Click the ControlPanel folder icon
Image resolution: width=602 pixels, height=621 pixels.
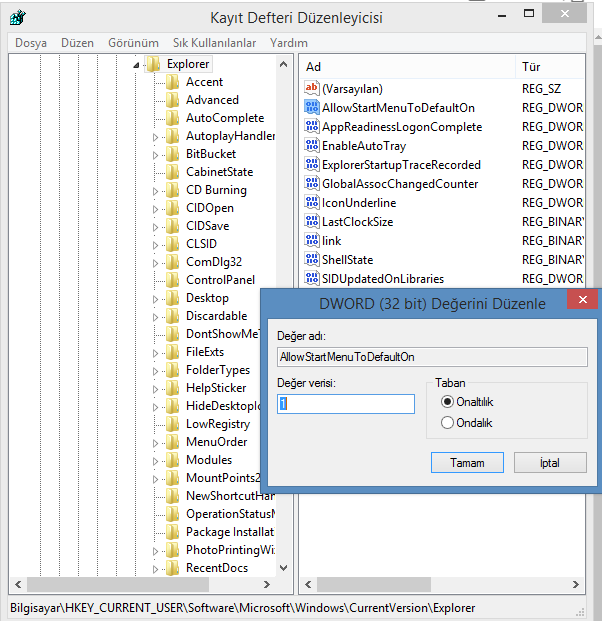(172, 280)
